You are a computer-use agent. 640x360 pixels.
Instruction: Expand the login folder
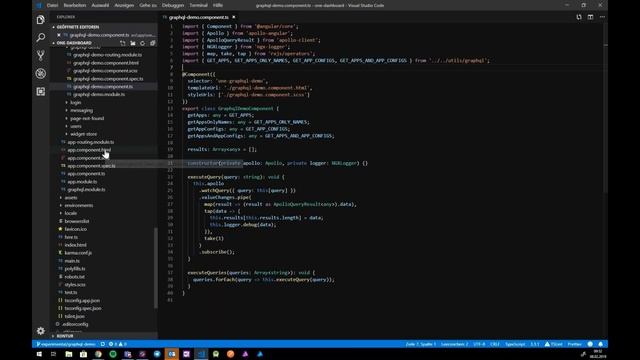[76, 102]
